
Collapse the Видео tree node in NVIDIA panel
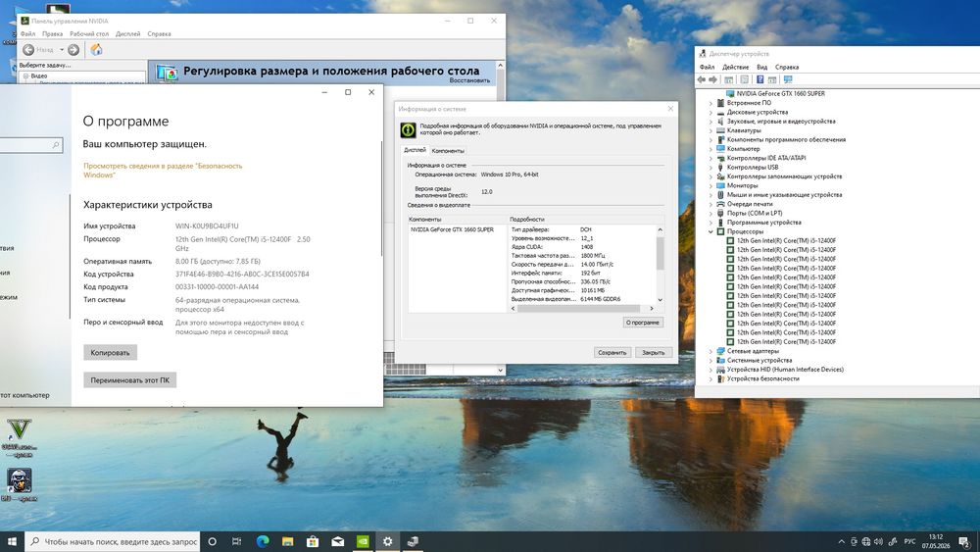pyautogui.click(x=25, y=75)
